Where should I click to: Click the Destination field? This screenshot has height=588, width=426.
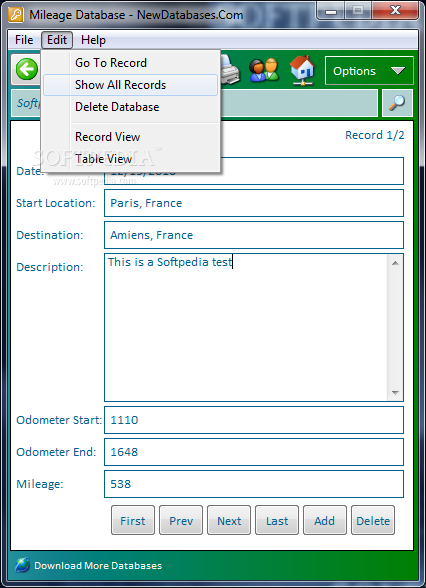pyautogui.click(x=254, y=235)
